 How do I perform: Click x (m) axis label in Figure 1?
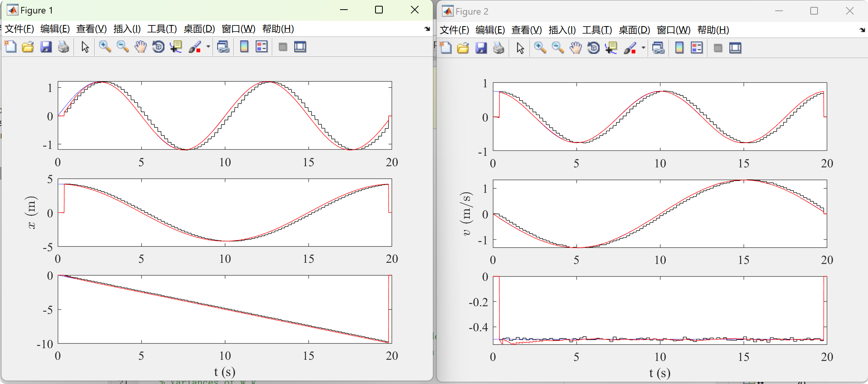click(31, 212)
